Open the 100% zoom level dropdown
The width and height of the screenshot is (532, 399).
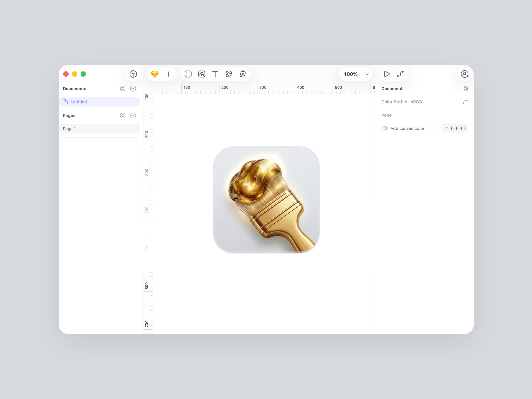[x=355, y=74]
